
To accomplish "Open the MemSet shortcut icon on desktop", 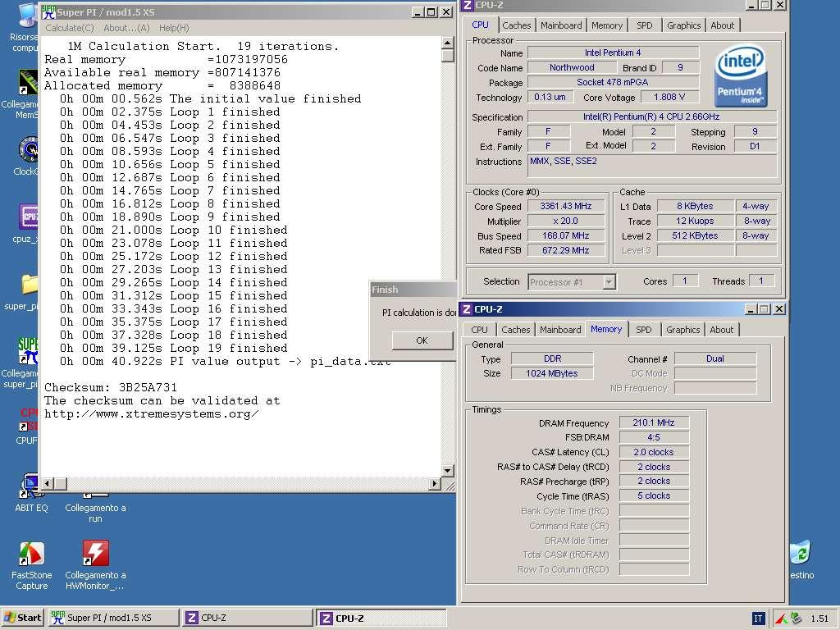I will pyautogui.click(x=28, y=82).
